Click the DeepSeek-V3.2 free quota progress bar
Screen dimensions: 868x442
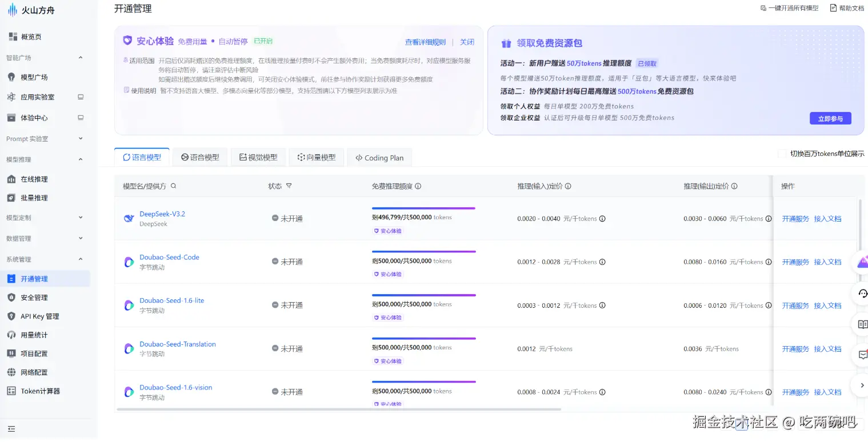423,208
